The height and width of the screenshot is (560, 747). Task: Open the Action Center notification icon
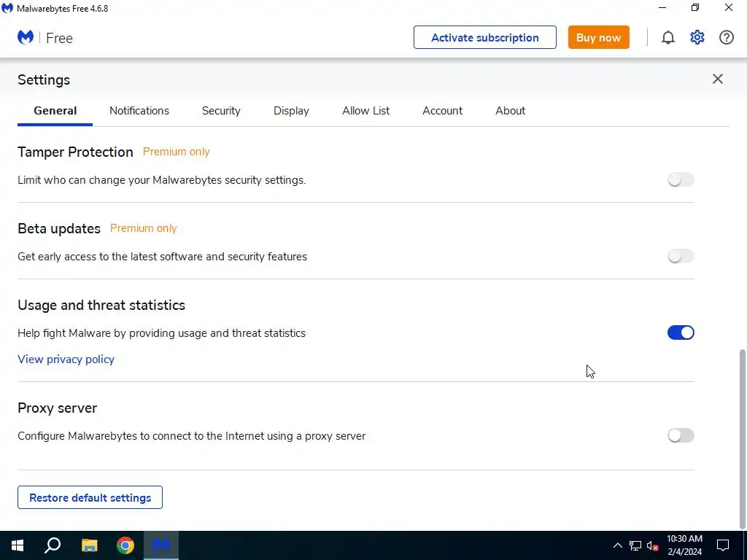point(723,545)
